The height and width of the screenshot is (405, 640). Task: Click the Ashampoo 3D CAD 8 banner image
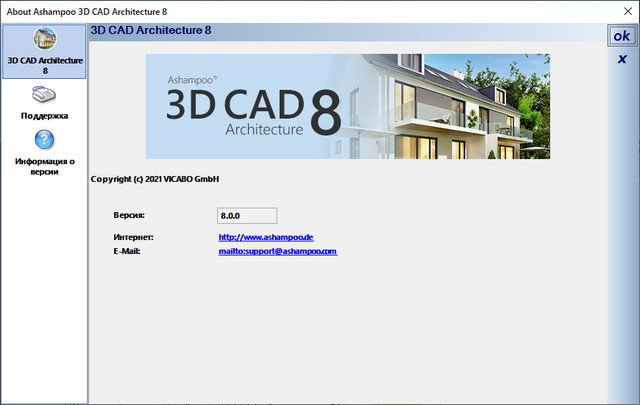(348, 106)
